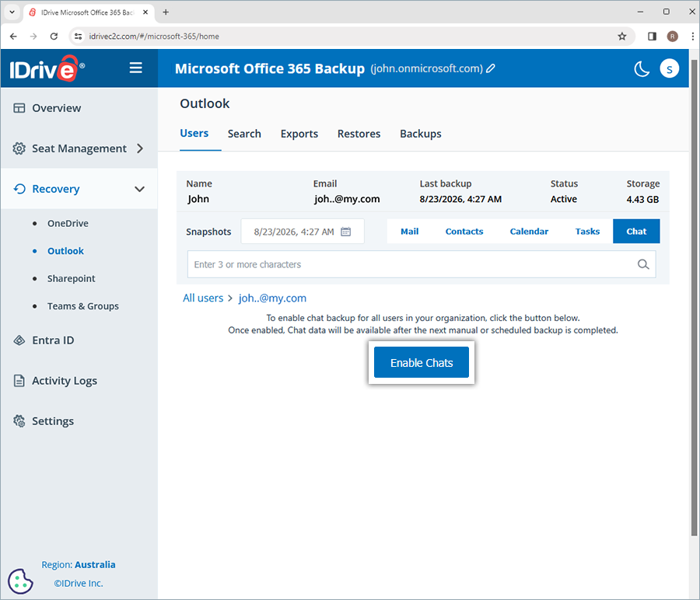Switch to the Search tab

(244, 134)
